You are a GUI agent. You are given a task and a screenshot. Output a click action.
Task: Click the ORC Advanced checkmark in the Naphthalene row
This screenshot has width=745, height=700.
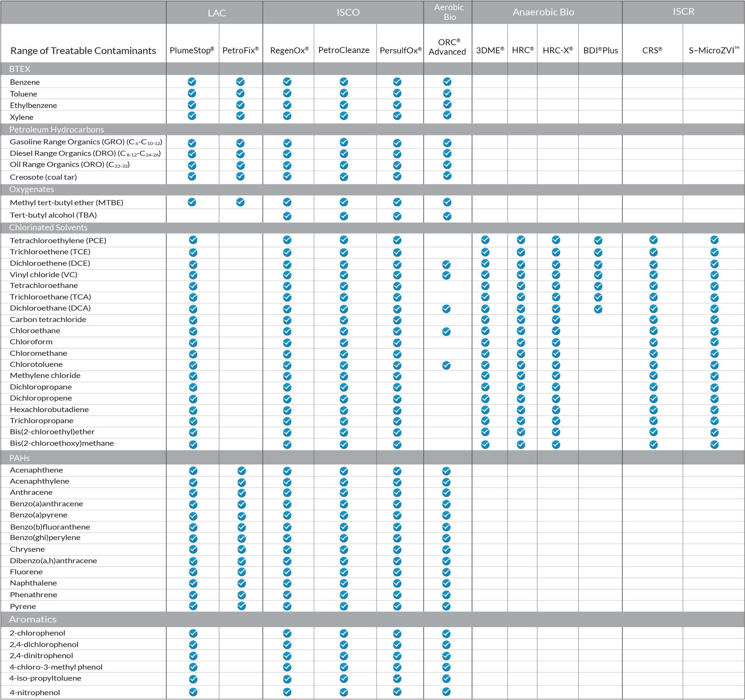[x=446, y=583]
